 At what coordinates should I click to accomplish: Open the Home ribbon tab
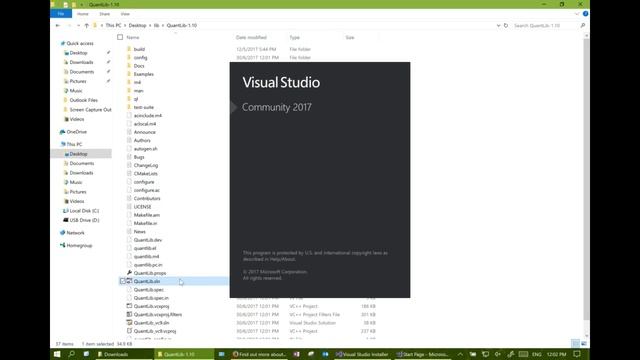click(x=83, y=14)
